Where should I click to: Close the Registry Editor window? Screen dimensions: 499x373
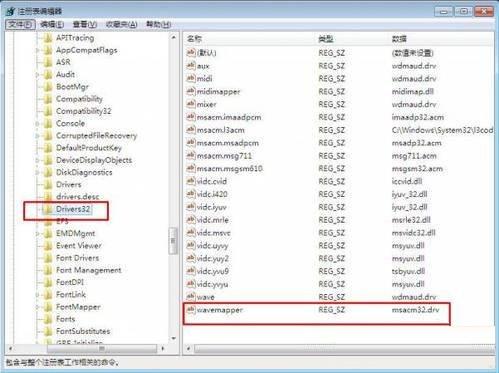tap(484, 11)
